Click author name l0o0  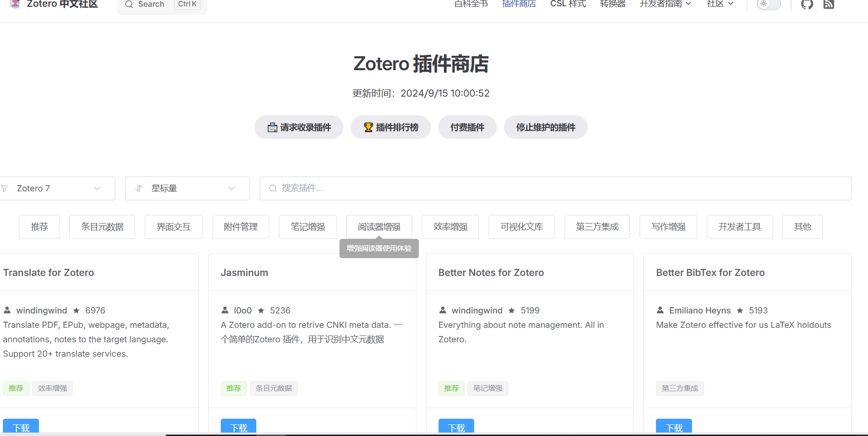tap(243, 311)
